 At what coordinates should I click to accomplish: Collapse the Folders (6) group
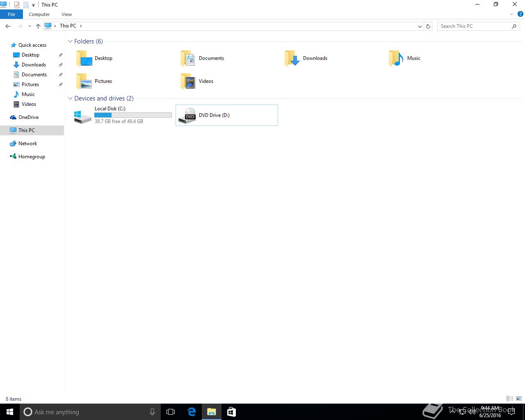click(x=70, y=41)
